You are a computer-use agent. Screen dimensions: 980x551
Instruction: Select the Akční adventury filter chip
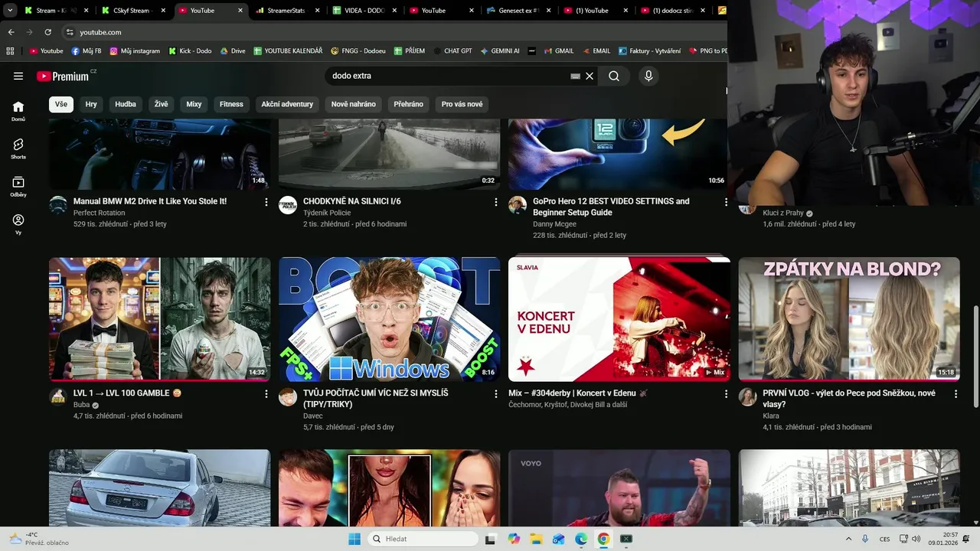coord(287,104)
